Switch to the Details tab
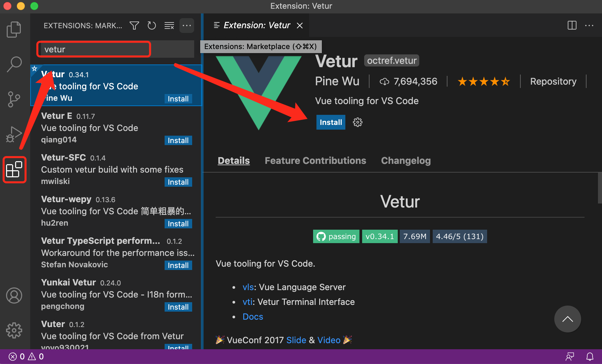The image size is (602, 364). coord(234,161)
